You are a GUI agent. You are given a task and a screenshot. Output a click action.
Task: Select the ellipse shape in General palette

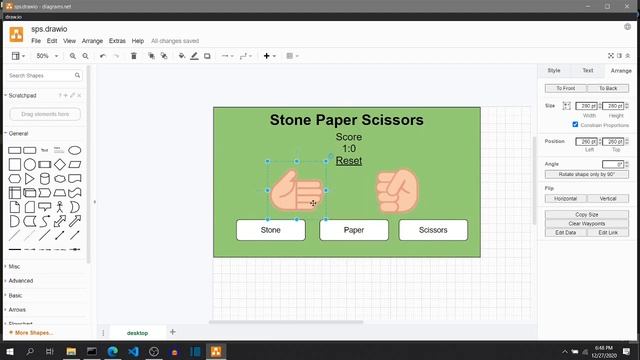tap(75, 150)
